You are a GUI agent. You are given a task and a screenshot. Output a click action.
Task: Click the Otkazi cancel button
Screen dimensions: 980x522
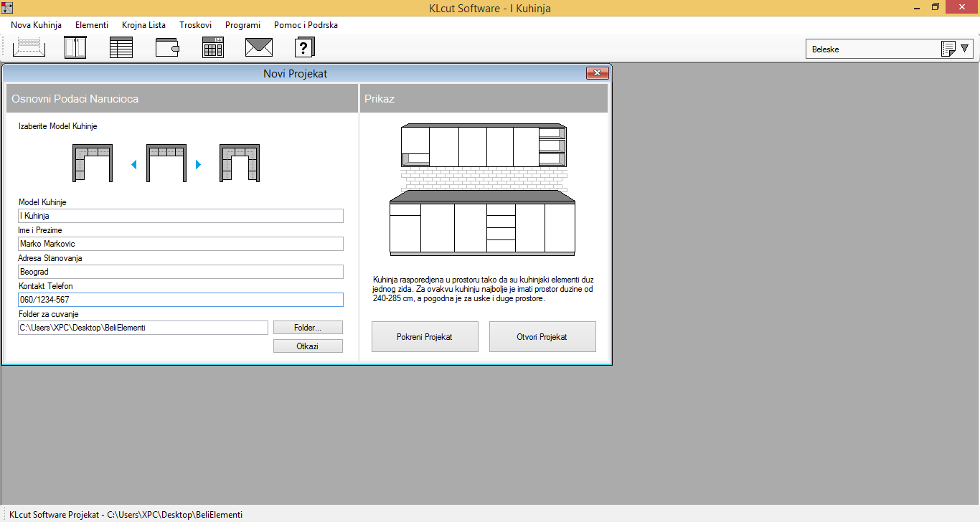308,346
